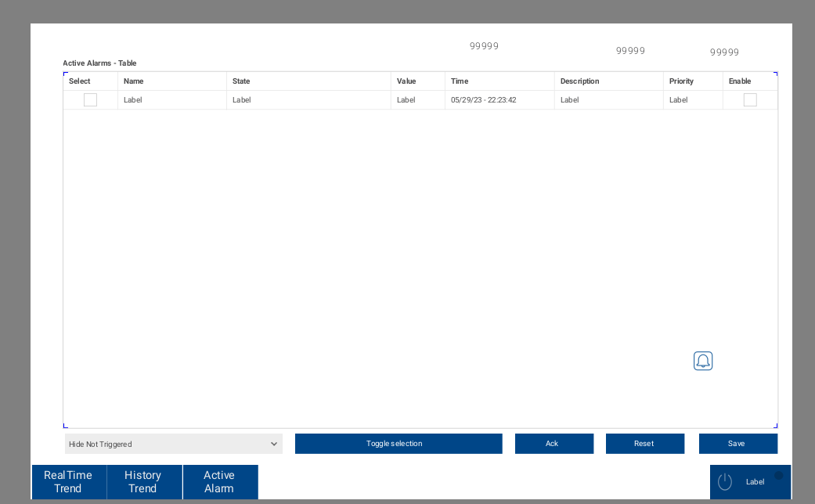The image size is (815, 504).
Task: Click the middle 99999 value at the top
Action: (x=630, y=50)
